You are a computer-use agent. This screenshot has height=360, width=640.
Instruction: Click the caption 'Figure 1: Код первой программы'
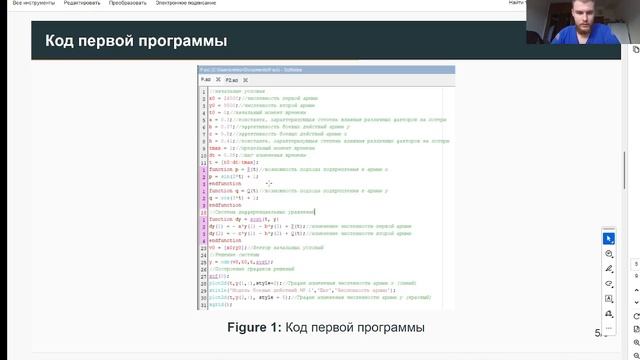tap(326, 327)
